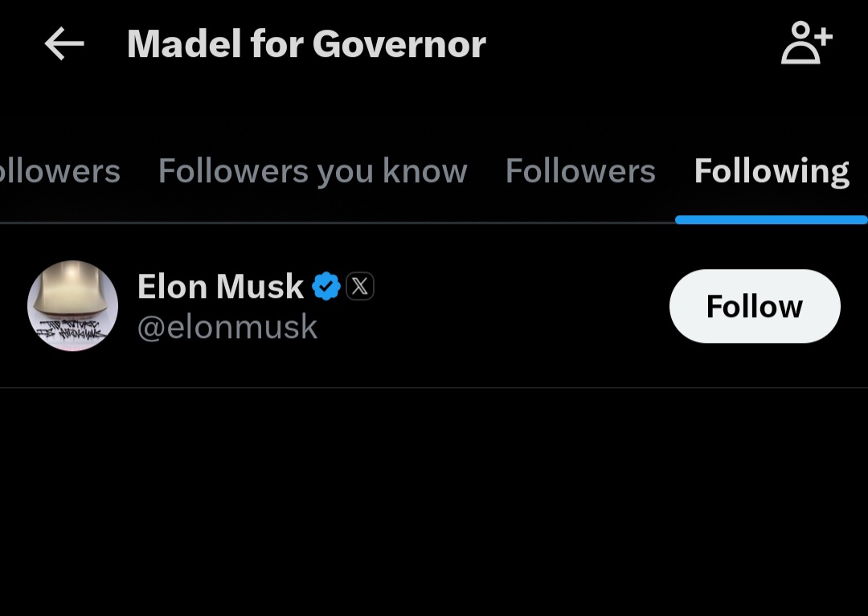Open the add-user icon in the header
This screenshot has height=616, width=868.
pyautogui.click(x=806, y=43)
